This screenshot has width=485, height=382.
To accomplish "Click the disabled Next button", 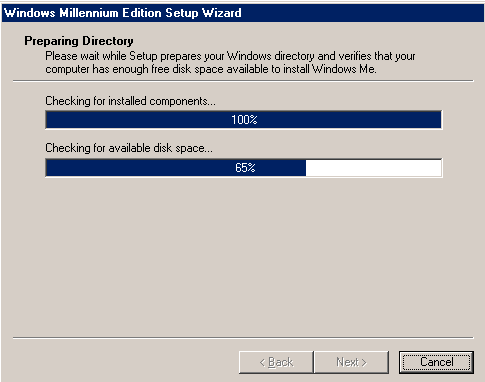I will click(x=351, y=362).
